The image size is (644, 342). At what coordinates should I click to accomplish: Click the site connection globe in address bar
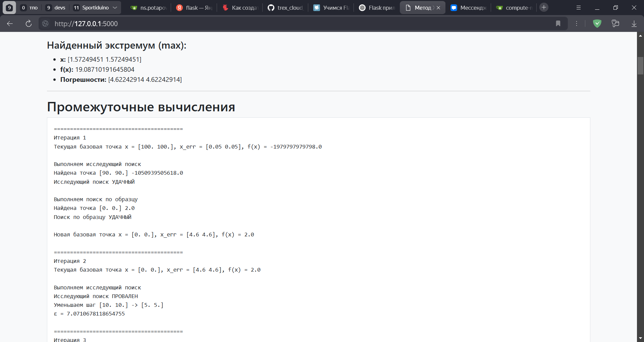click(x=45, y=23)
